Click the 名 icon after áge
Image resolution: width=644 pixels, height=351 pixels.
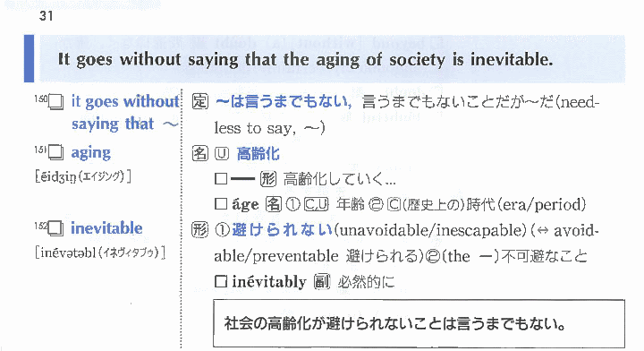pos(274,204)
